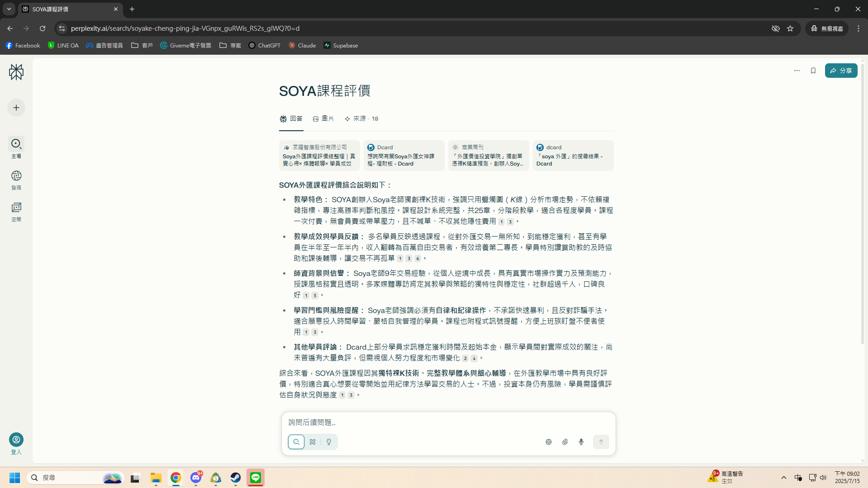Open the 來源 · 10 sources tab
The height and width of the screenshot is (488, 868).
tap(361, 118)
